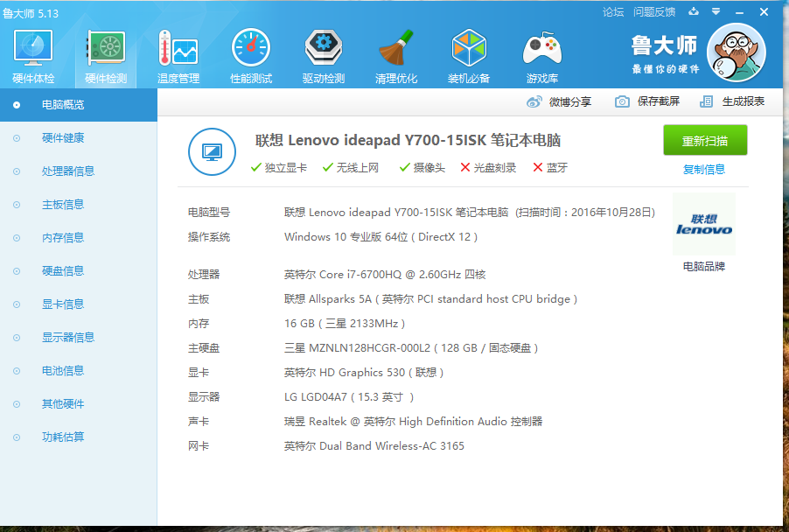Select 其他硬件 in sidebar
The image size is (789, 532).
pyautogui.click(x=79, y=403)
